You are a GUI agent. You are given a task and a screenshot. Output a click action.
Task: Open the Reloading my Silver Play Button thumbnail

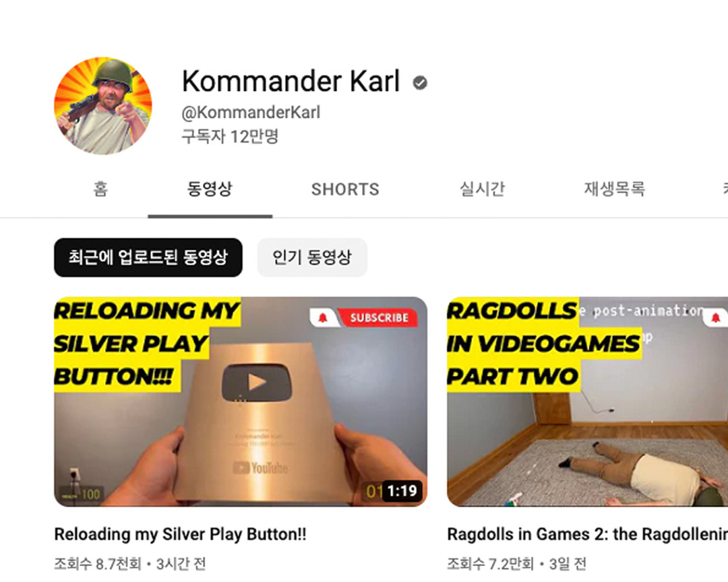pyautogui.click(x=241, y=401)
